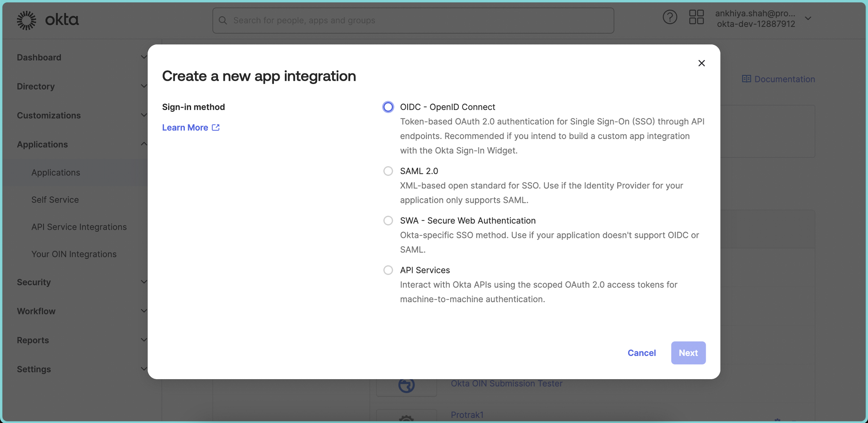This screenshot has width=868, height=423.
Task: Click the Cancel button
Action: [641, 353]
